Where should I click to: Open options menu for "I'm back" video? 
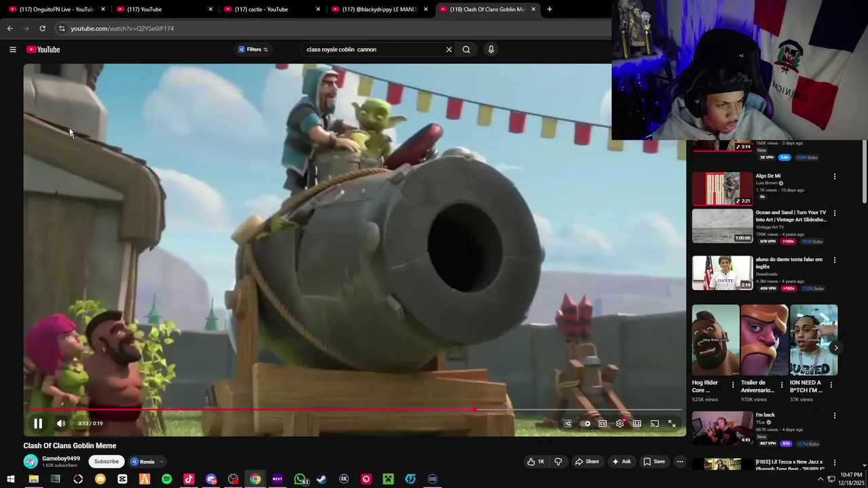point(835,415)
